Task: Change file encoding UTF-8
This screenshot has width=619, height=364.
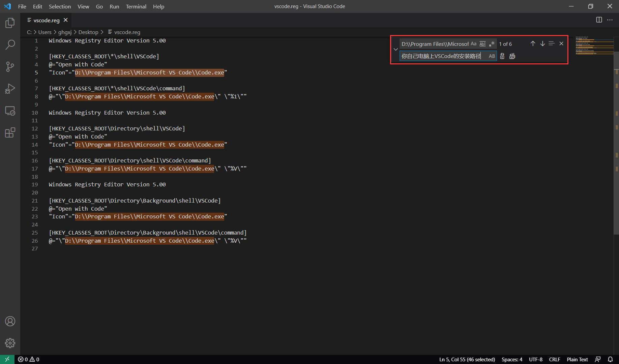Action: click(536, 359)
